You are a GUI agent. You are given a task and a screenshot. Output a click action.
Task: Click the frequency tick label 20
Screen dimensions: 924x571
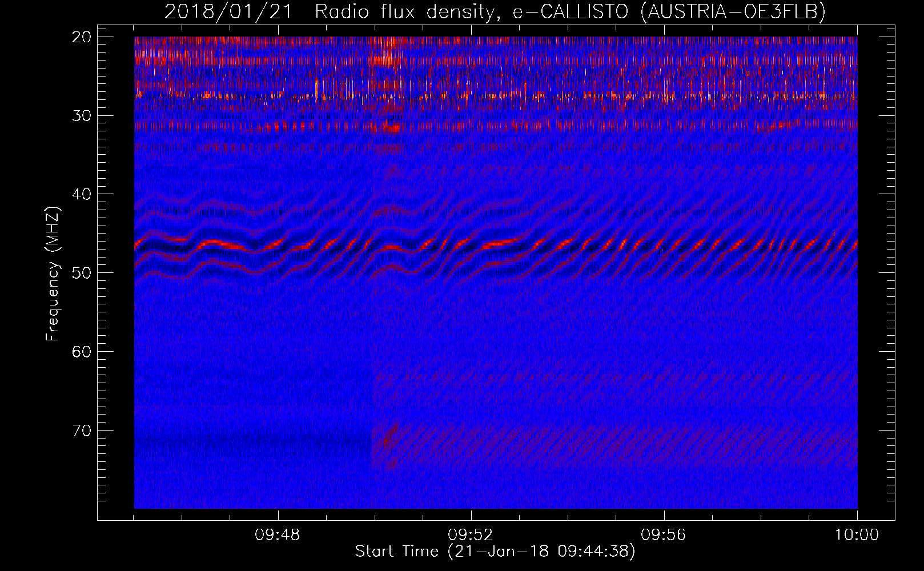pos(82,37)
